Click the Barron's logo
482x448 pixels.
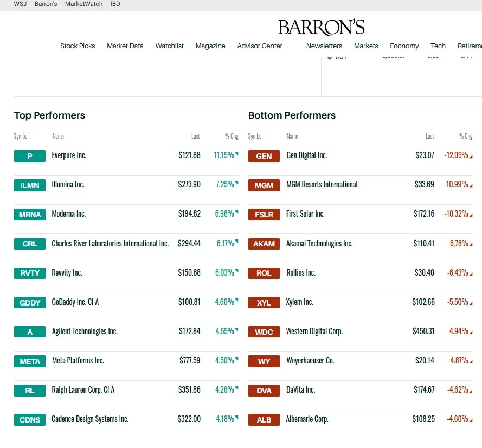(321, 27)
